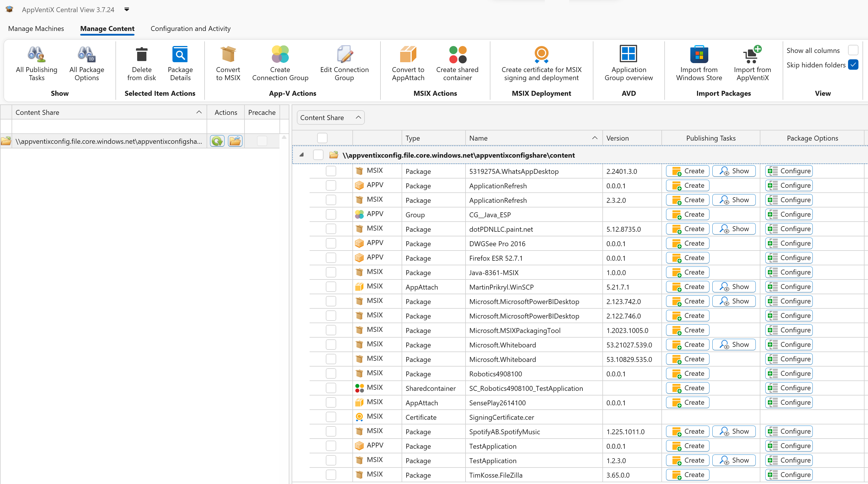The height and width of the screenshot is (484, 868).
Task: Enable Show all columns checkbox
Action: [x=853, y=50]
